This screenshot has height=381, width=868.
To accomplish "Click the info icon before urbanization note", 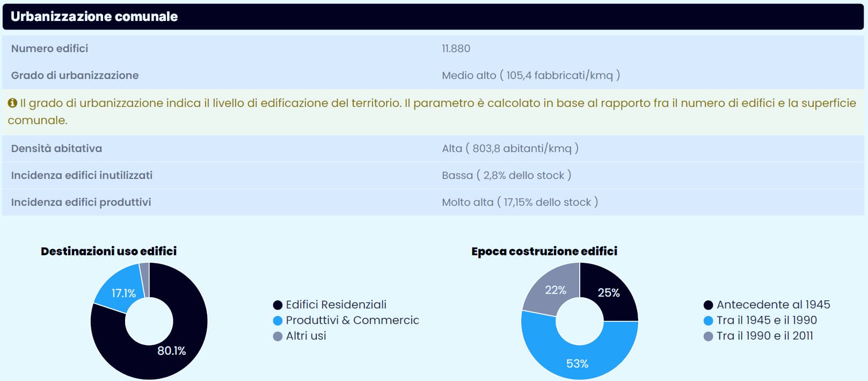I will coord(12,103).
